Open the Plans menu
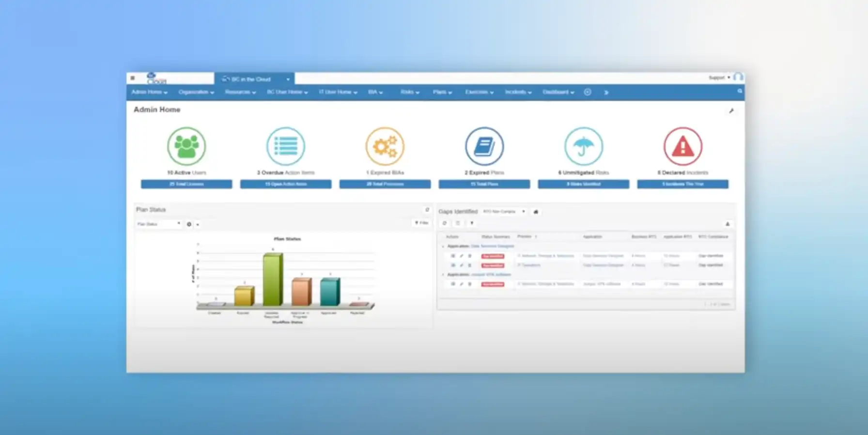 click(x=442, y=92)
